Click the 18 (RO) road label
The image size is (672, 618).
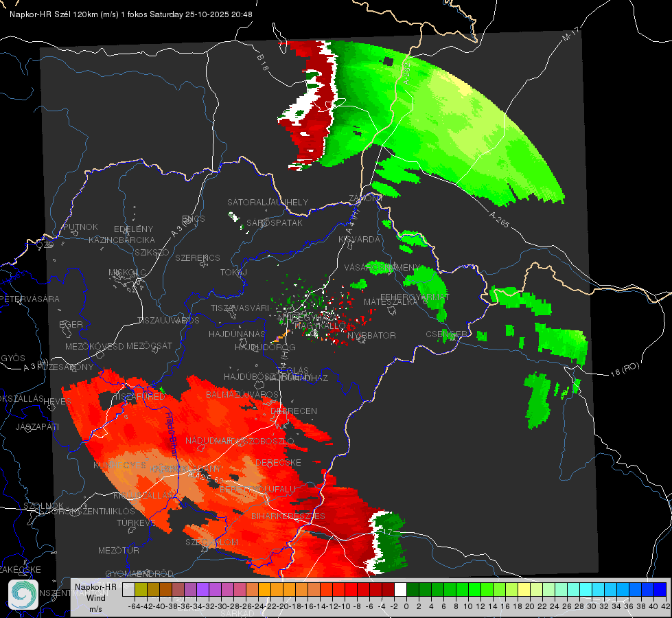pyautogui.click(x=625, y=369)
